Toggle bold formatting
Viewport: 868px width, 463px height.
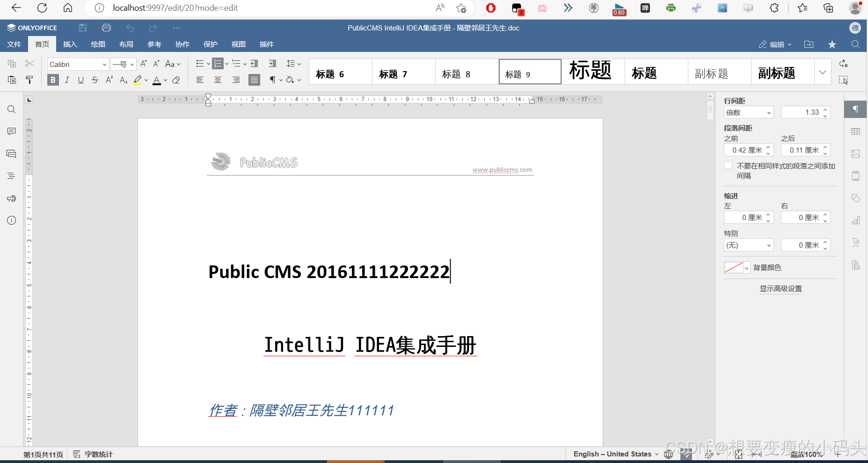(52, 80)
